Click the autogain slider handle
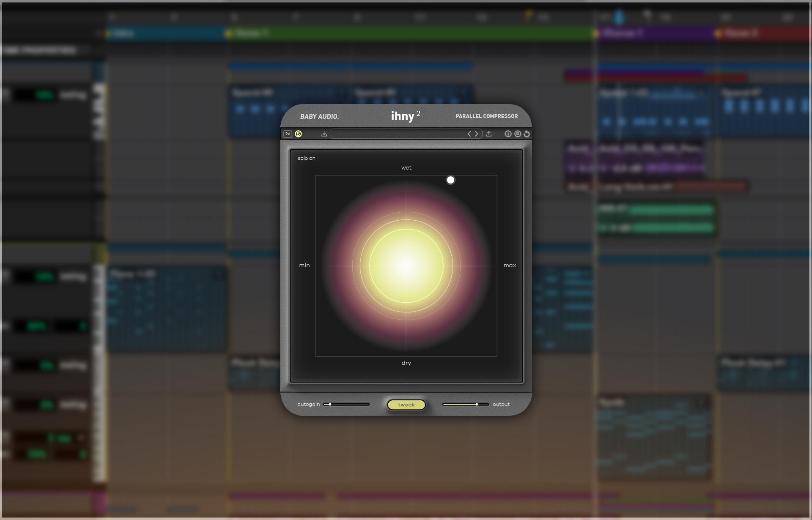This screenshot has height=520, width=812. (330, 405)
